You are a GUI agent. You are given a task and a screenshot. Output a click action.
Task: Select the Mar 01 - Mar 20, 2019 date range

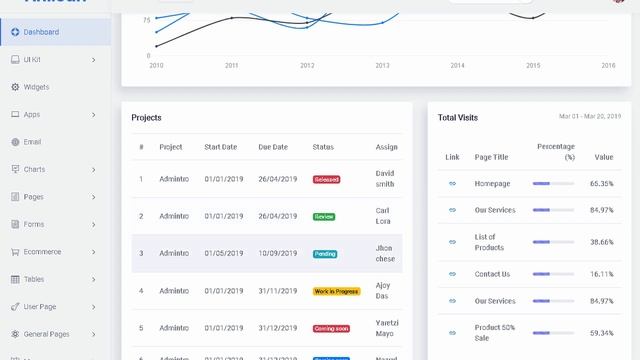point(590,116)
